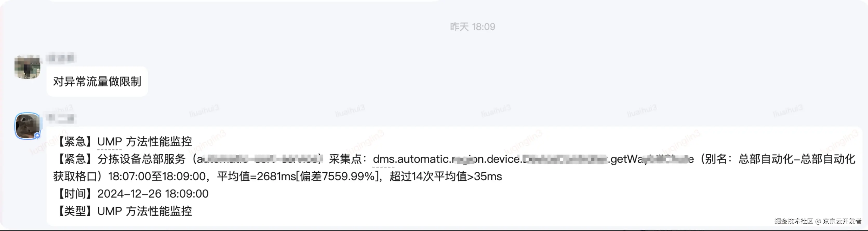868x231 pixels.
Task: Click the 【时间】2024-12-26 18:09:00 line
Action: click(131, 194)
